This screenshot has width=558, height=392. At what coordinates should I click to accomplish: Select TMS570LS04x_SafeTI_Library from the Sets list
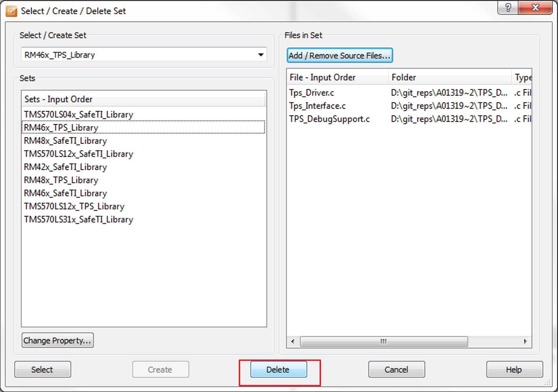(x=78, y=115)
